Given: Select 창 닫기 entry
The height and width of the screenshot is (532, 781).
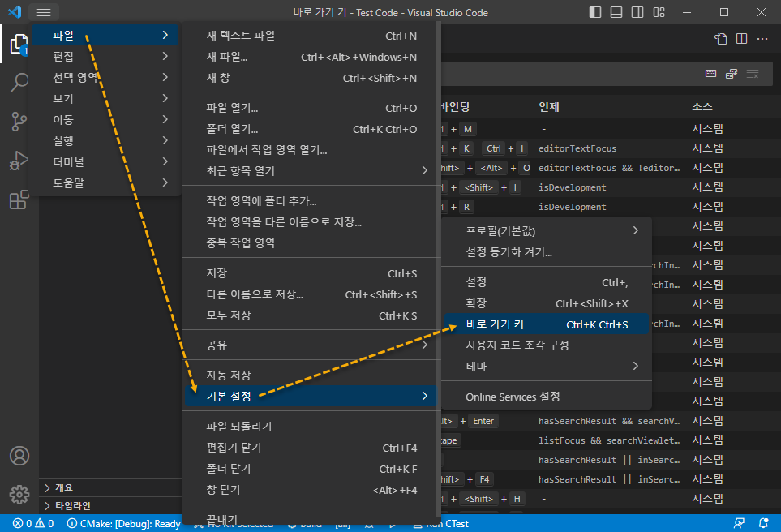Looking at the screenshot, I should coord(311,490).
